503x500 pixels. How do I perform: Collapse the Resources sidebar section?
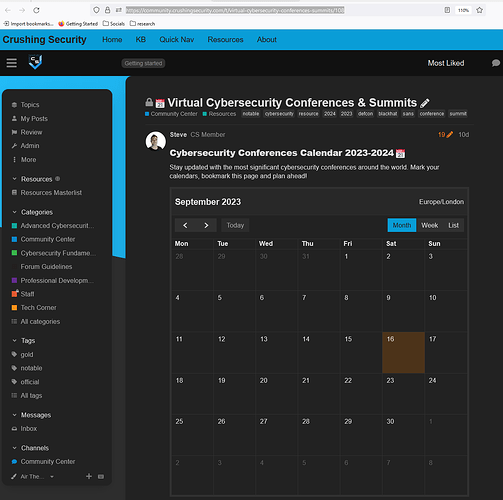coord(15,179)
